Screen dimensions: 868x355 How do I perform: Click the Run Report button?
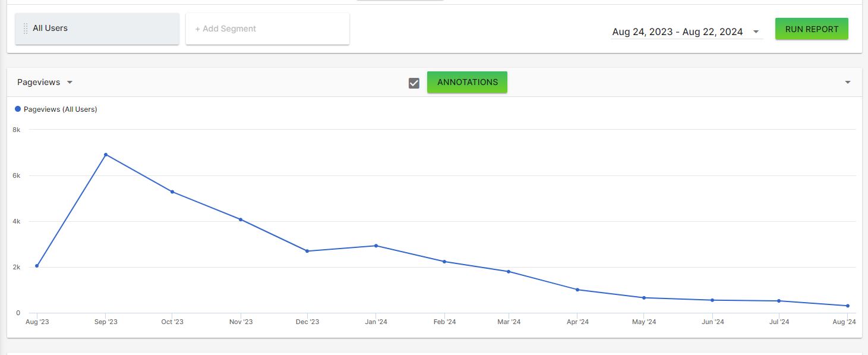[x=812, y=29]
